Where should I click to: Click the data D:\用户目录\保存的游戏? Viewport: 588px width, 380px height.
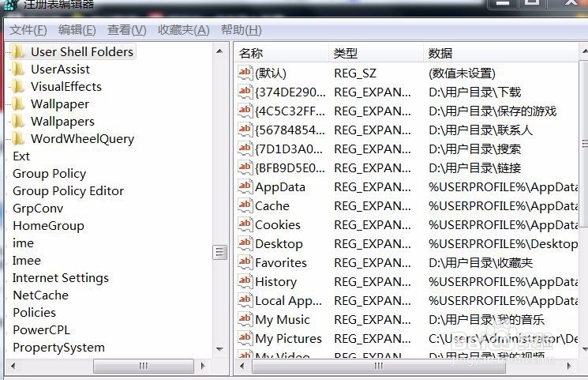click(x=492, y=111)
